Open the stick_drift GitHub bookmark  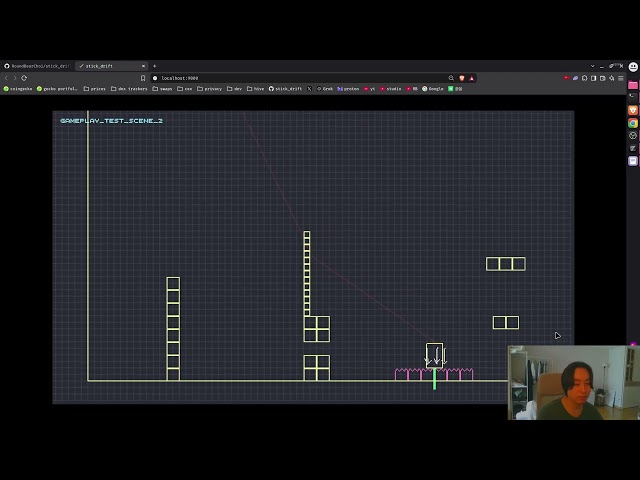tap(285, 89)
